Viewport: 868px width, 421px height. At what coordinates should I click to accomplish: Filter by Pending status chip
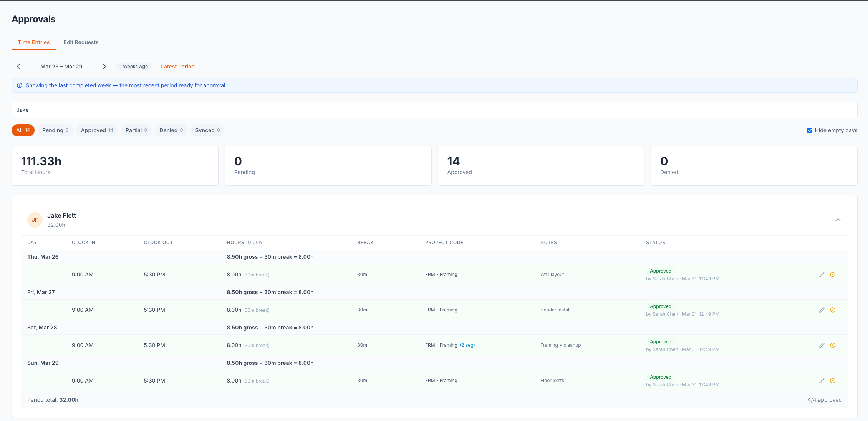tap(55, 130)
